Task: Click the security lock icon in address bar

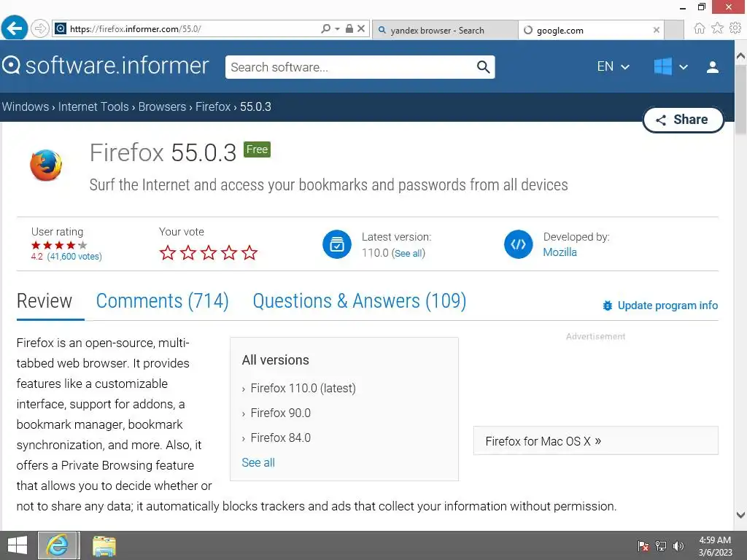Action: [x=349, y=28]
